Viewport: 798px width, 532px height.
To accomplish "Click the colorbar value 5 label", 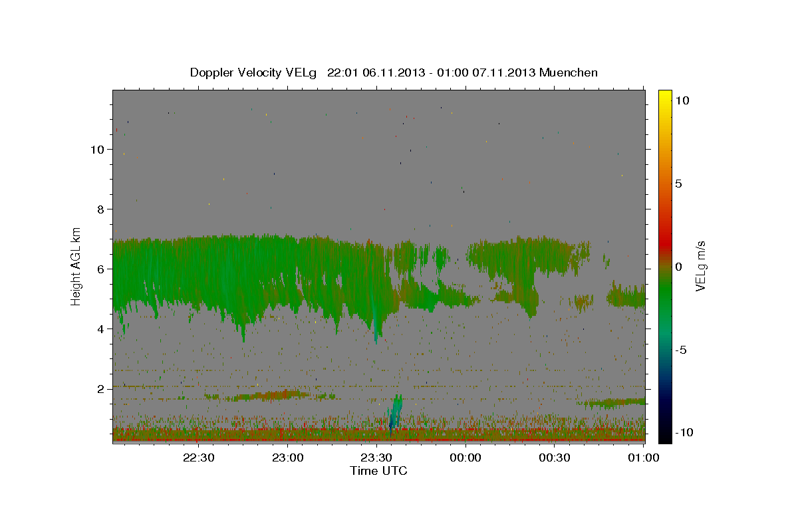I will click(x=678, y=184).
